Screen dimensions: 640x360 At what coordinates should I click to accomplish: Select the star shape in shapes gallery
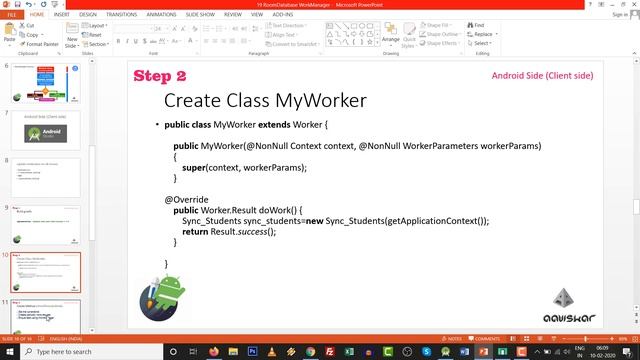[x=370, y=42]
